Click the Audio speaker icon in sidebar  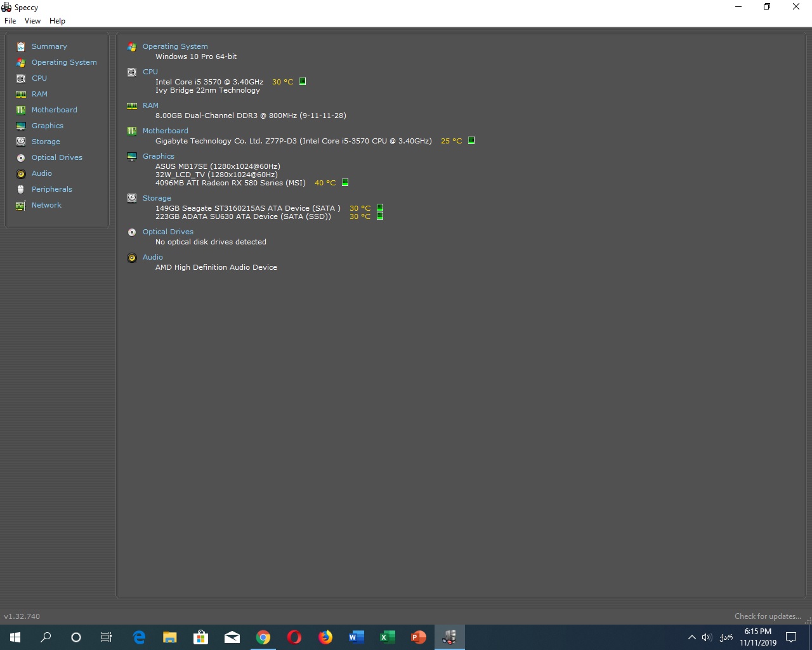[21, 173]
